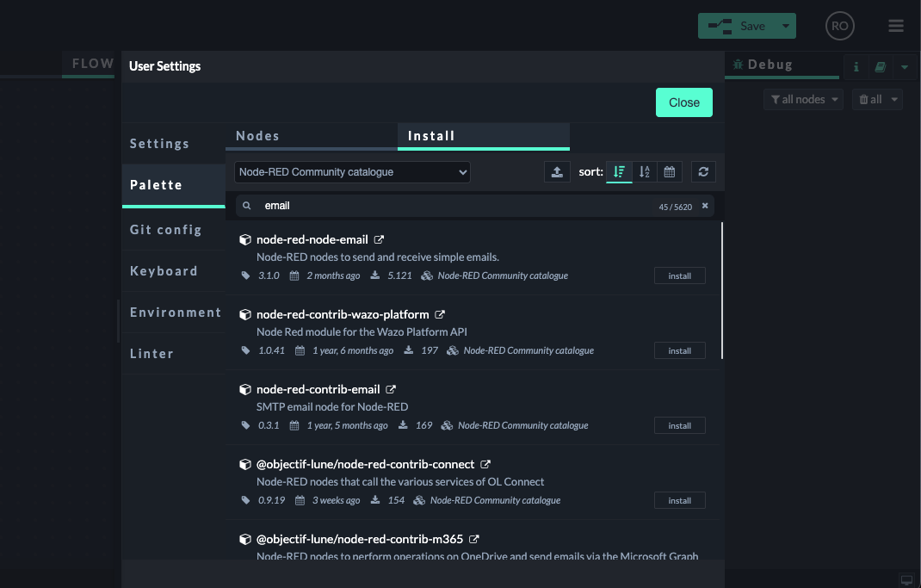
Task: Install the node-red-contrib-email module
Action: click(x=679, y=424)
